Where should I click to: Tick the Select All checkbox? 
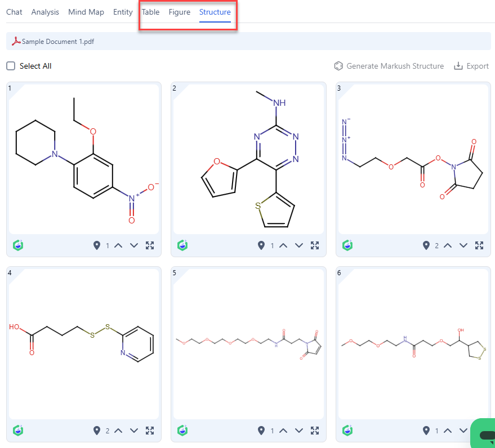point(11,66)
